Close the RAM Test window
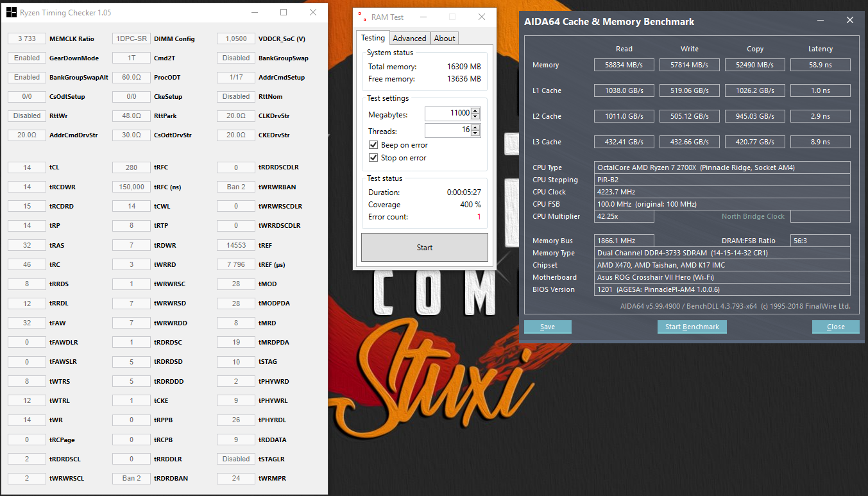868x496 pixels. click(x=481, y=17)
